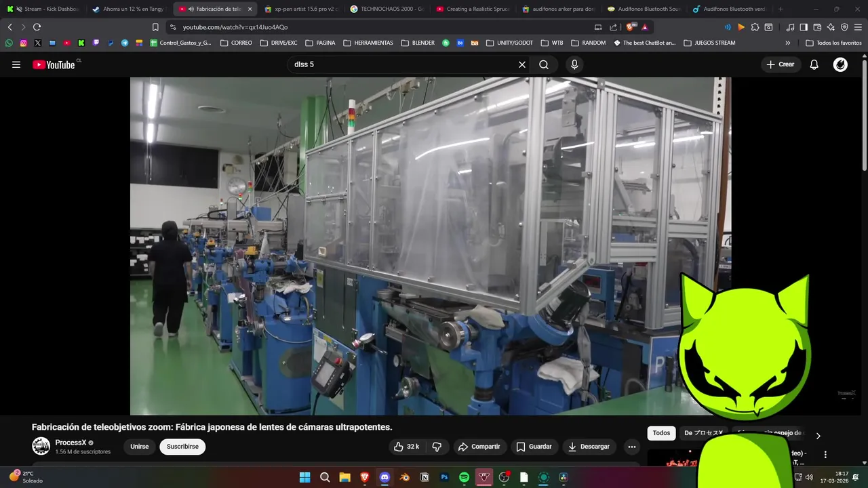Switch to the 'xp-pen artist 15.6 pro v2' tab
Viewport: 868px width, 488px height.
click(300, 9)
